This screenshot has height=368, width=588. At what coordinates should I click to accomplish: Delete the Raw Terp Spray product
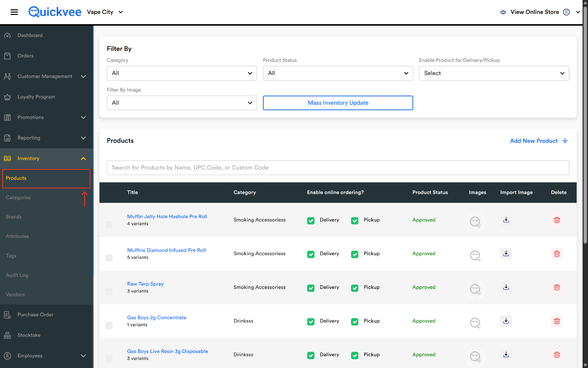coord(557,288)
